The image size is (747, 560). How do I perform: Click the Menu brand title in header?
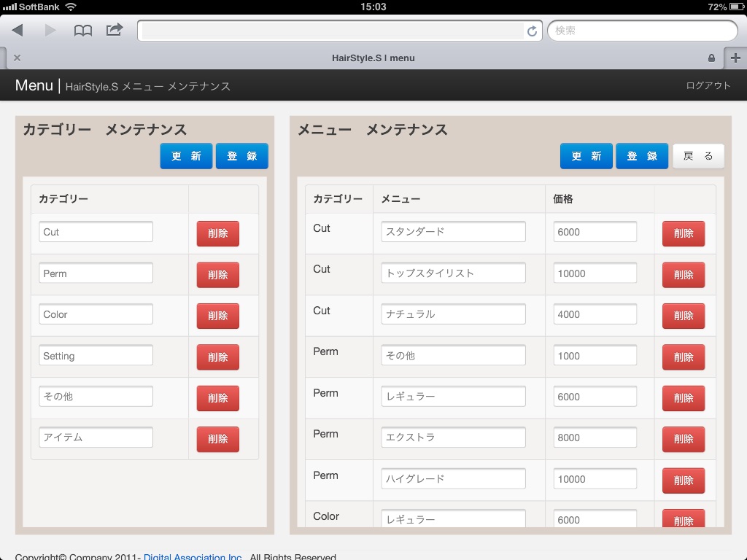(x=34, y=85)
